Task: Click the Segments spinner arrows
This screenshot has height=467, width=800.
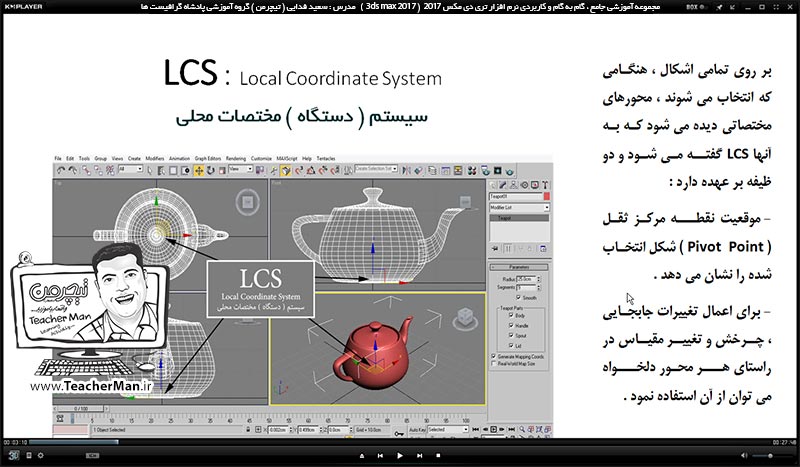Action: click(x=538, y=288)
